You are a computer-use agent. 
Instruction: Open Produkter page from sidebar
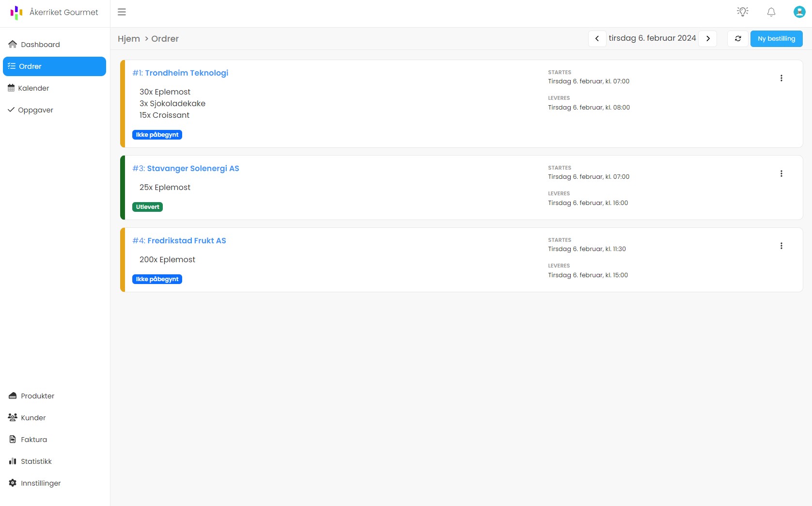click(x=37, y=396)
